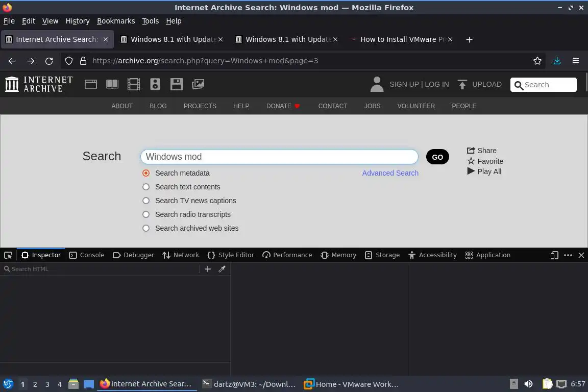Click the create new node plus icon
Image resolution: width=588 pixels, height=392 pixels.
(208, 269)
